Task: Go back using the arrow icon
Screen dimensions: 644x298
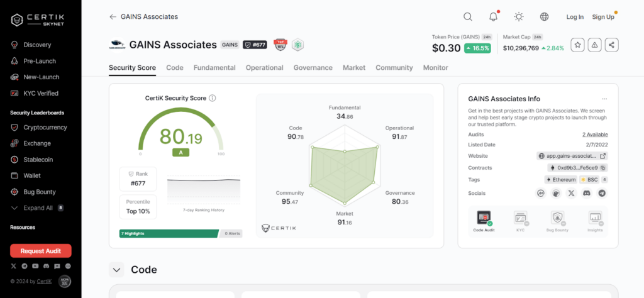Action: tap(113, 17)
